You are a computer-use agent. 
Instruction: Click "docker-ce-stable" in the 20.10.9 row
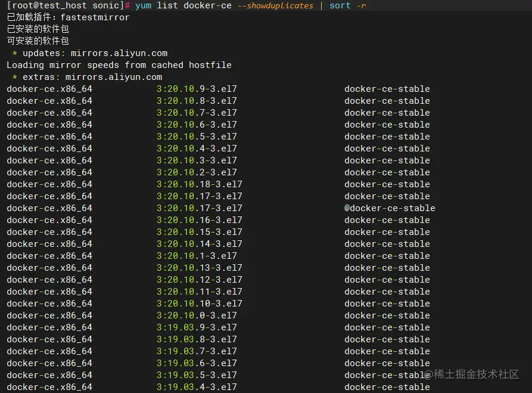point(387,89)
